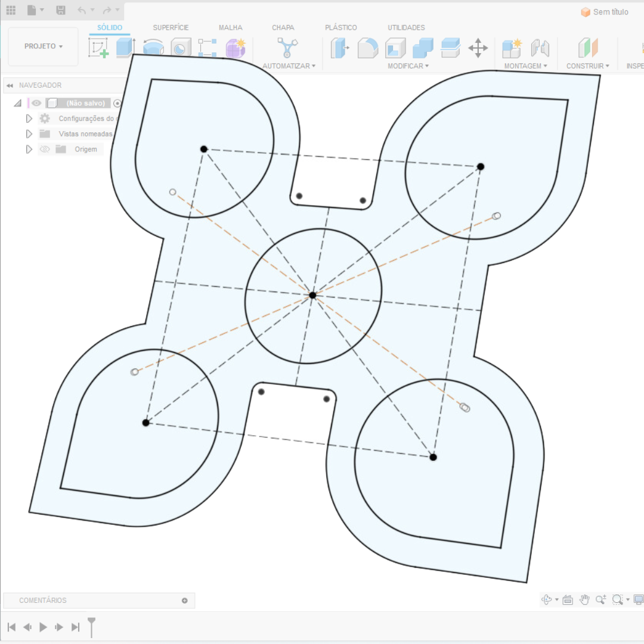The width and height of the screenshot is (644, 644).
Task: Collapse the NAVEGADOR panel arrows
Action: click(x=10, y=85)
